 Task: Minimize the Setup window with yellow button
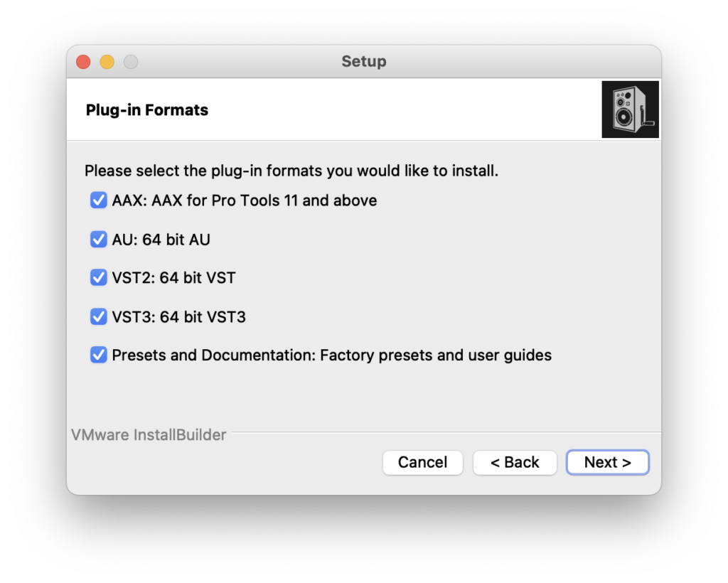(x=107, y=62)
